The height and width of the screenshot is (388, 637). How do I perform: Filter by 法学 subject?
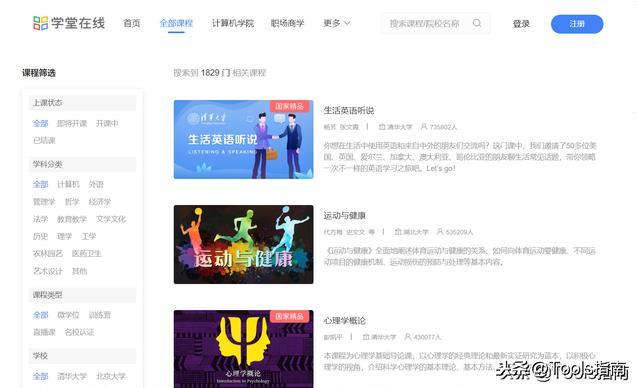40,219
